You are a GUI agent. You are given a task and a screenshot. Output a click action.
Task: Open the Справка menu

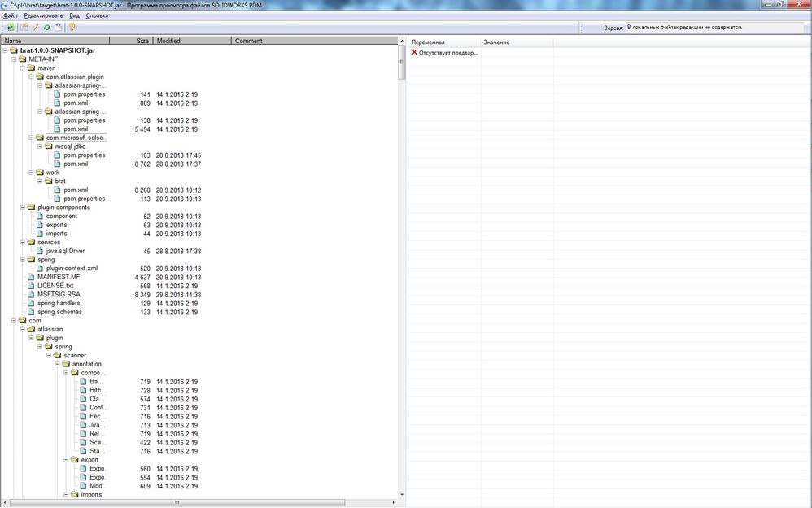point(97,15)
